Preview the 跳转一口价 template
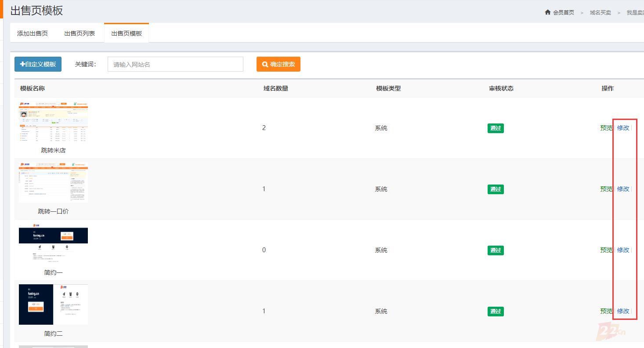Screen dimensions: 644x348 pyautogui.click(x=606, y=189)
